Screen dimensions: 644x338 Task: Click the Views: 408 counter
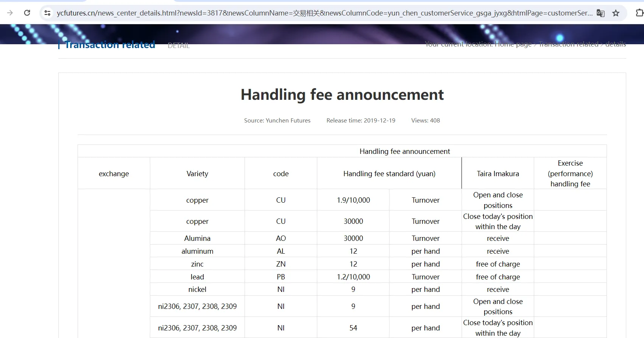point(426,120)
